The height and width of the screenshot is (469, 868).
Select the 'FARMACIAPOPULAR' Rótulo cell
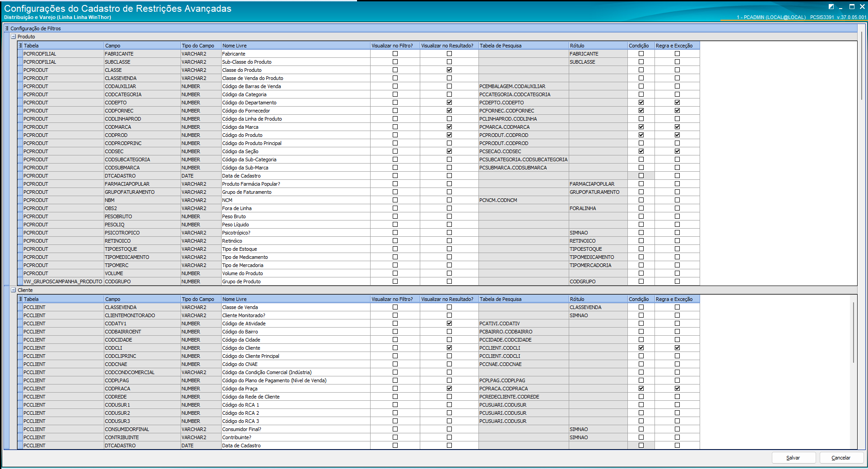[598, 184]
